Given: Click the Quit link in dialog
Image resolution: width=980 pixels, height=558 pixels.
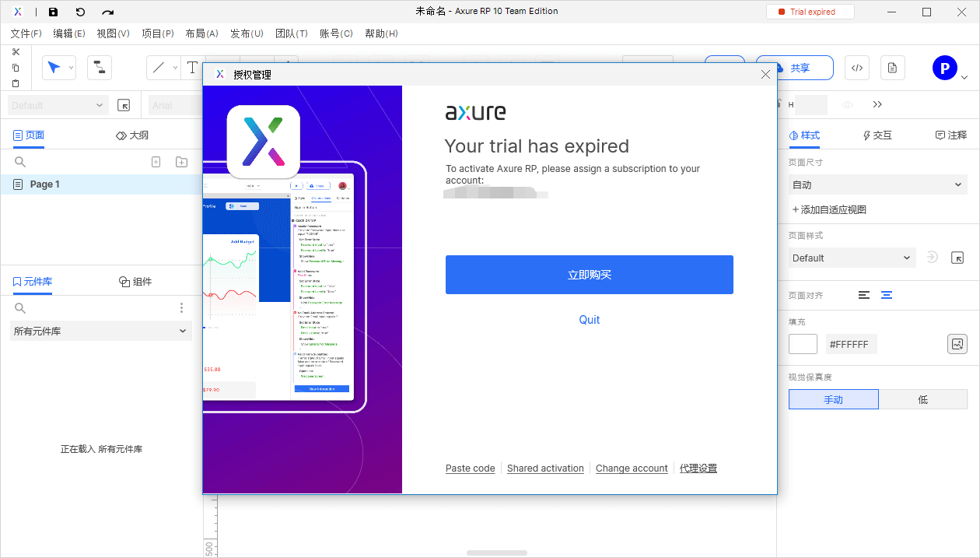Looking at the screenshot, I should click(590, 320).
